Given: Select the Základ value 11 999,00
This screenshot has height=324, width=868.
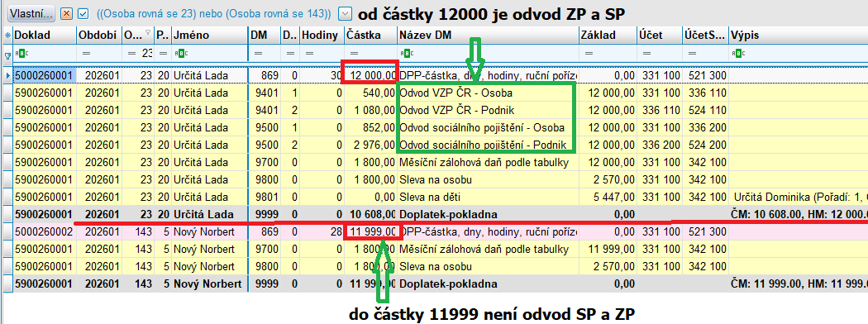Looking at the screenshot, I should coord(608,250).
